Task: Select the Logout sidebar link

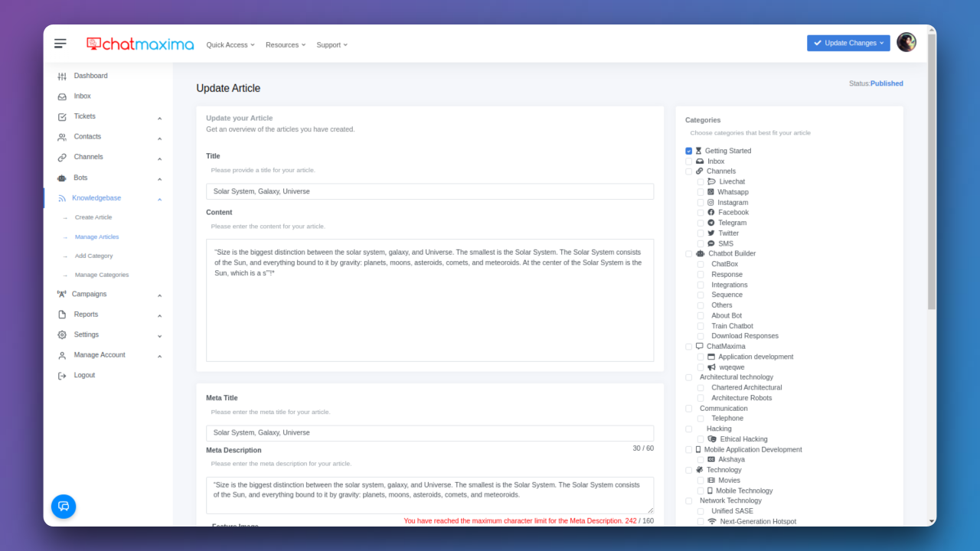Action: click(x=84, y=375)
